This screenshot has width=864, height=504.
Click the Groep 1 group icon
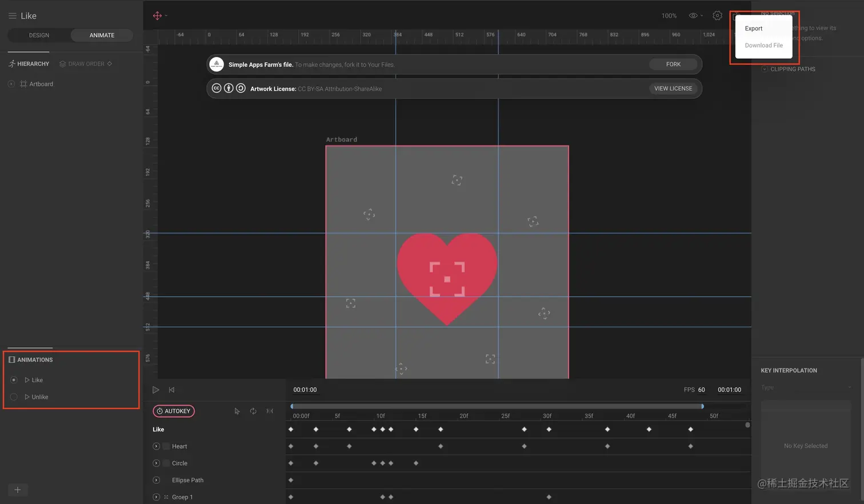(166, 497)
